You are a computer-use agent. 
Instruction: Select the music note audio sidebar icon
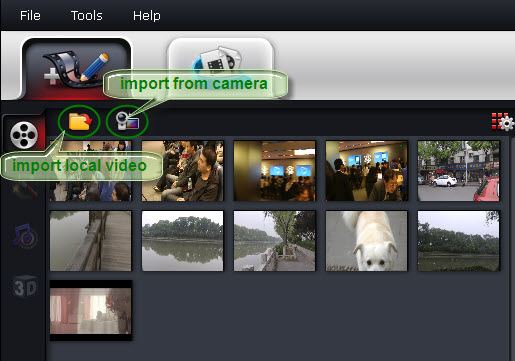click(25, 236)
